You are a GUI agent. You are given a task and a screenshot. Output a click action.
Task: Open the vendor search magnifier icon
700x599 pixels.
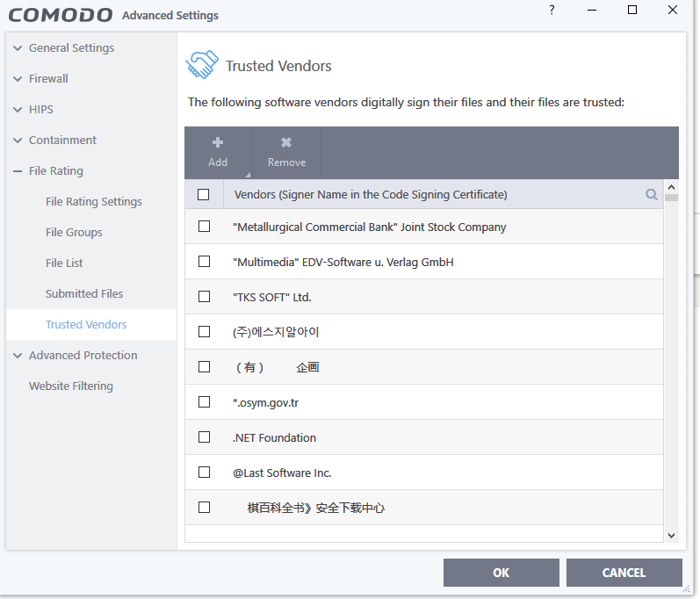tap(652, 194)
